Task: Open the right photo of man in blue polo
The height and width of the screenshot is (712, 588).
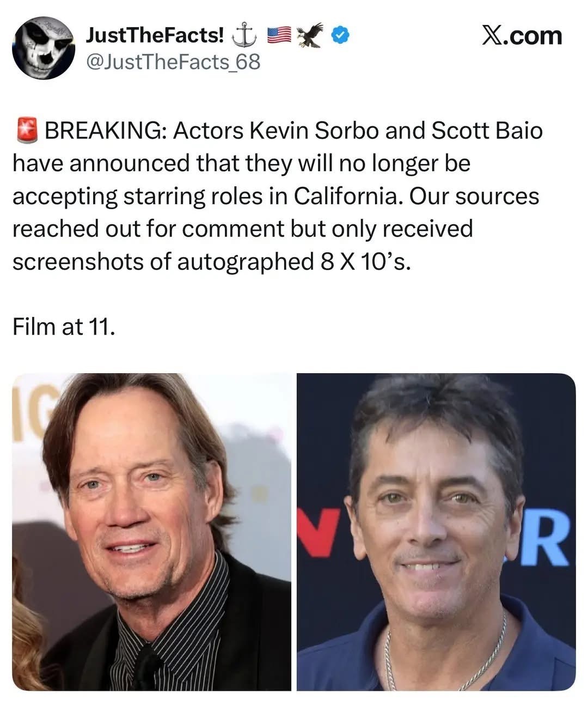Action: tap(436, 532)
